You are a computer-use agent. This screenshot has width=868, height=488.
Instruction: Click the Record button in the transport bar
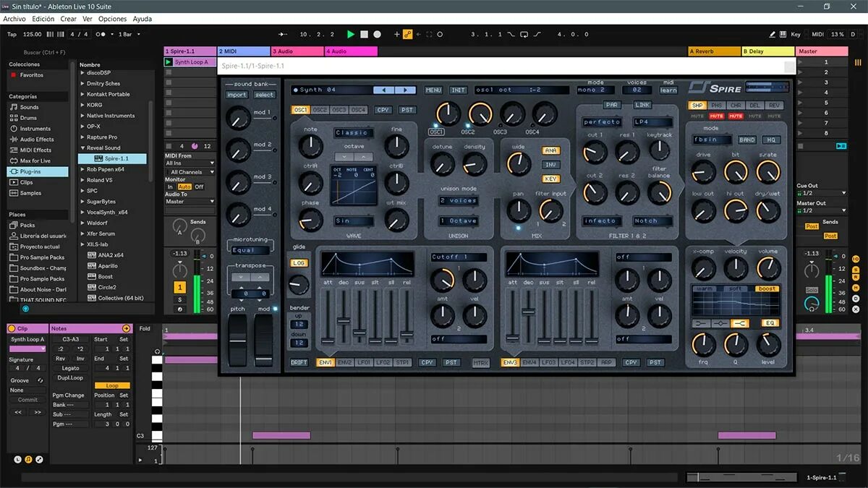point(378,34)
